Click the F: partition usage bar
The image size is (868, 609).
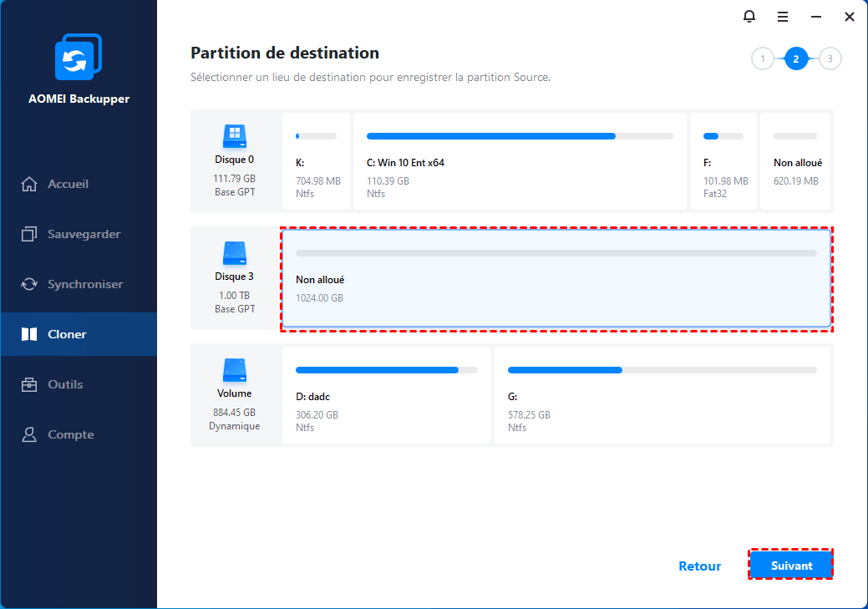723,136
